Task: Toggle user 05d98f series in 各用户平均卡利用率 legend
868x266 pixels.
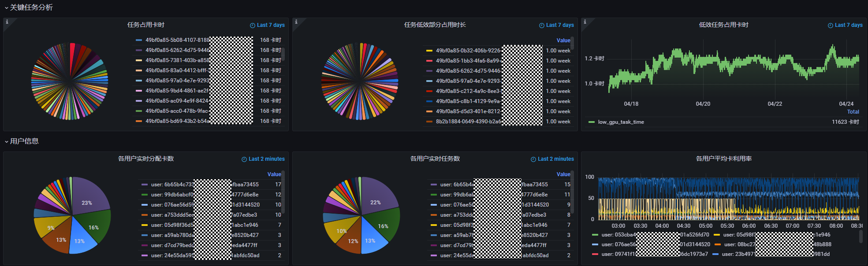Action: 777,235
